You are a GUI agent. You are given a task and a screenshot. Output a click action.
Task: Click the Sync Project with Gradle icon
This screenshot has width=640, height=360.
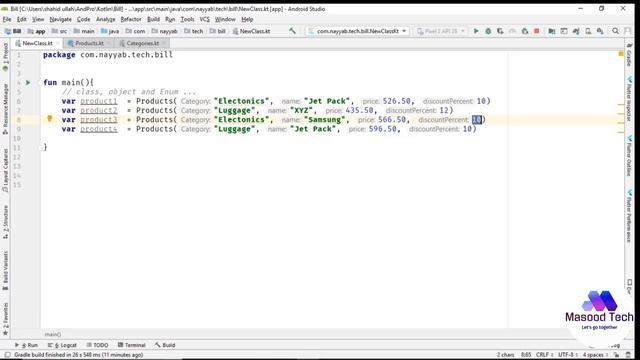click(x=576, y=31)
